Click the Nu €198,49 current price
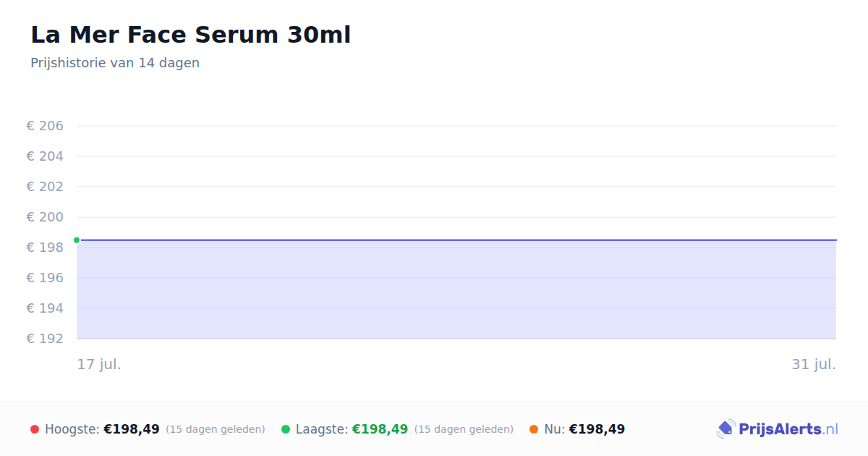 [597, 429]
